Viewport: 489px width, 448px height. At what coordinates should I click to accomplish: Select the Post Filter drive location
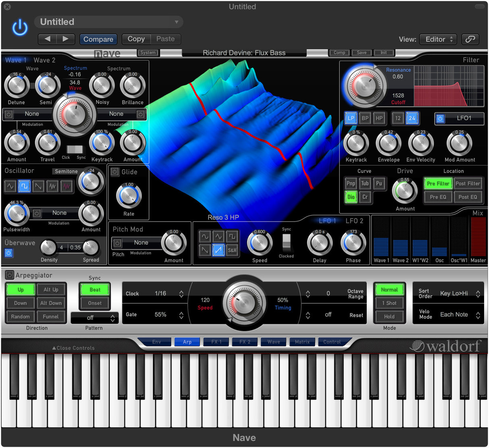pos(468,184)
